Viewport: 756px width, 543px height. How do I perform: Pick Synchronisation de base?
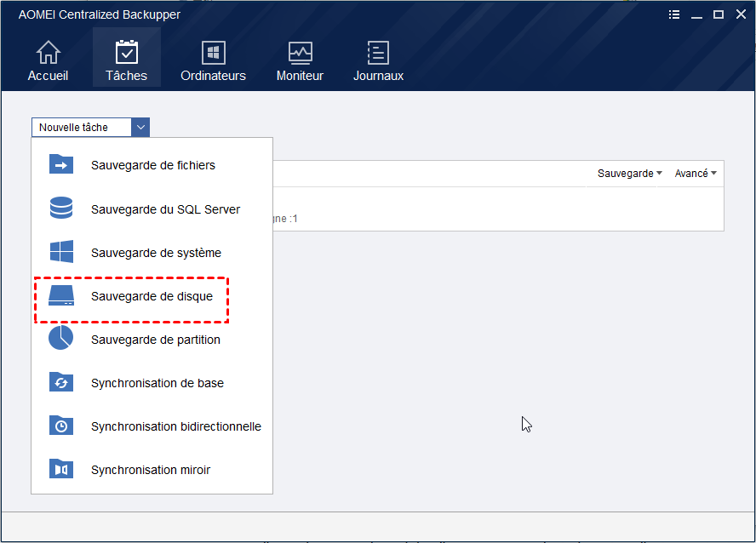coord(152,382)
